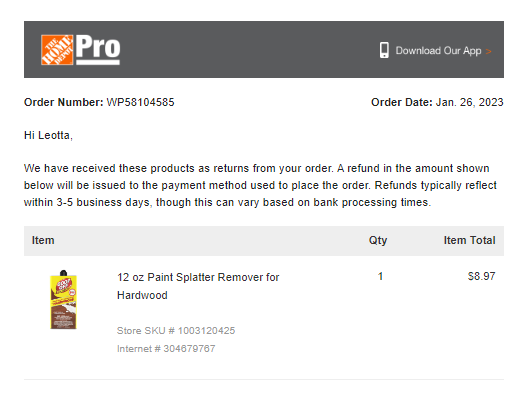
Task: Open the Download Our App link
Action: pyautogui.click(x=438, y=51)
